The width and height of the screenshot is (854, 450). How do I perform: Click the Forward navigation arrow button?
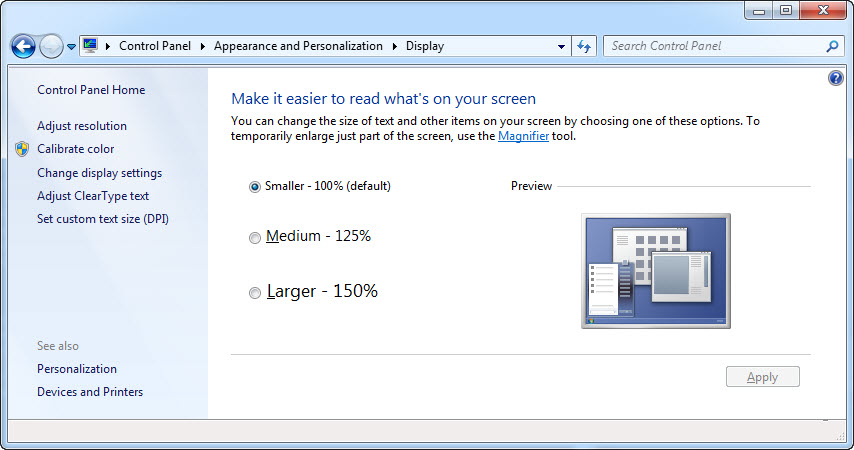(51, 46)
